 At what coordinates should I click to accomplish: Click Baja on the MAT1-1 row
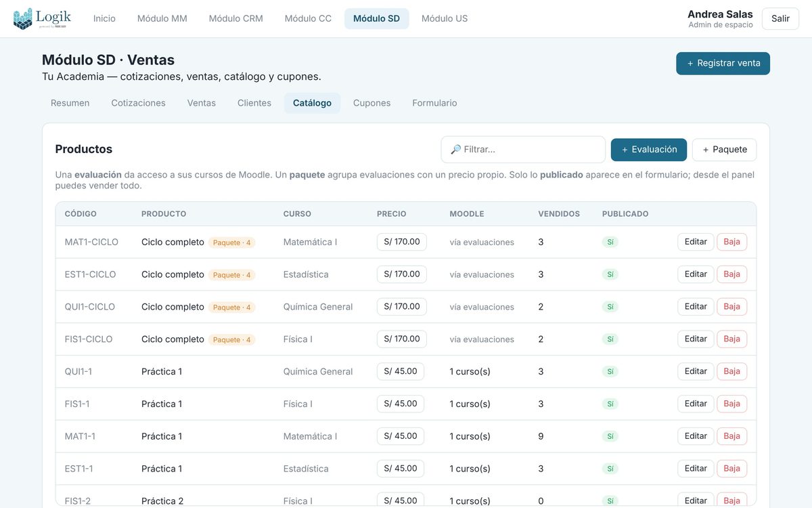tap(731, 436)
